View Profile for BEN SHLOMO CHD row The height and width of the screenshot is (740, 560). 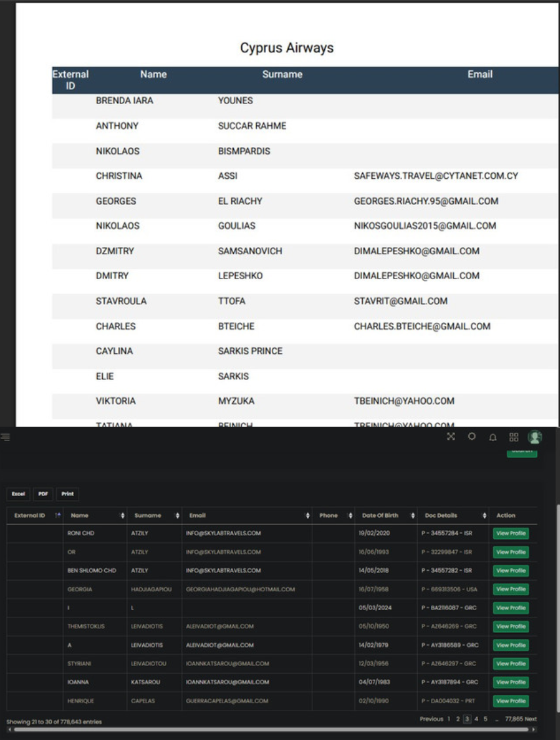click(511, 571)
